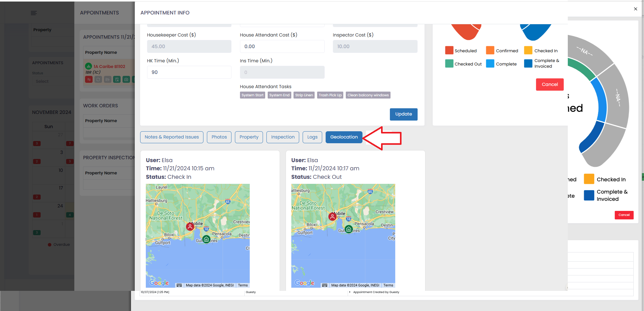Switch to the Photos tab
This screenshot has width=644, height=311.
[x=219, y=137]
